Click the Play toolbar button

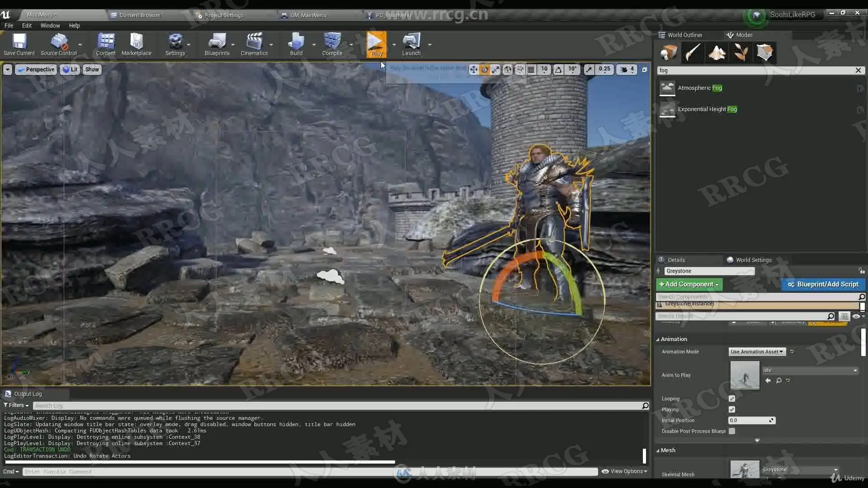tap(376, 43)
